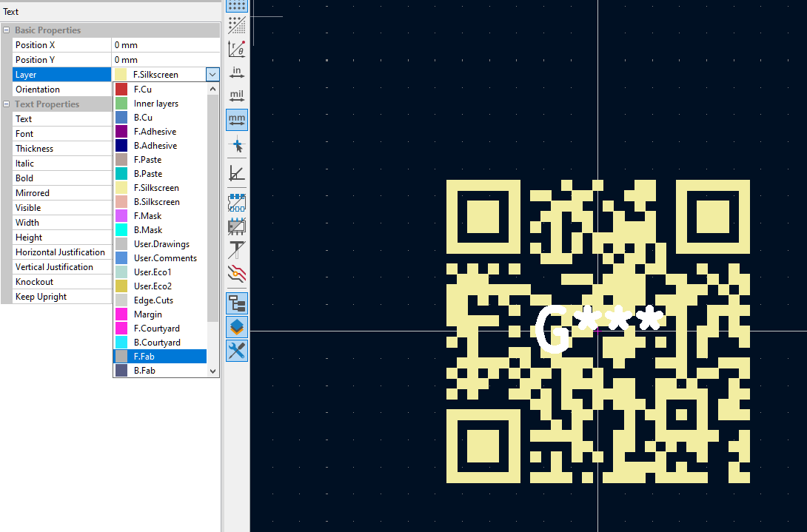Toggle the grid display

point(237,7)
